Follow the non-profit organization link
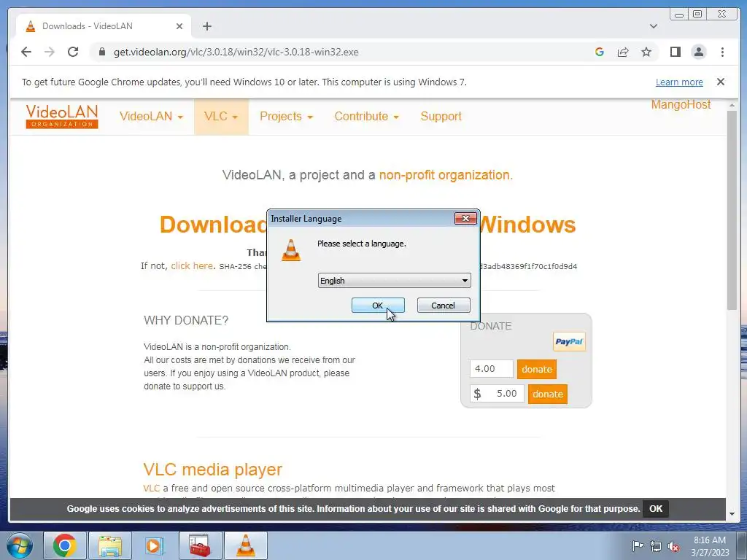Image resolution: width=747 pixels, height=560 pixels. 444,175
